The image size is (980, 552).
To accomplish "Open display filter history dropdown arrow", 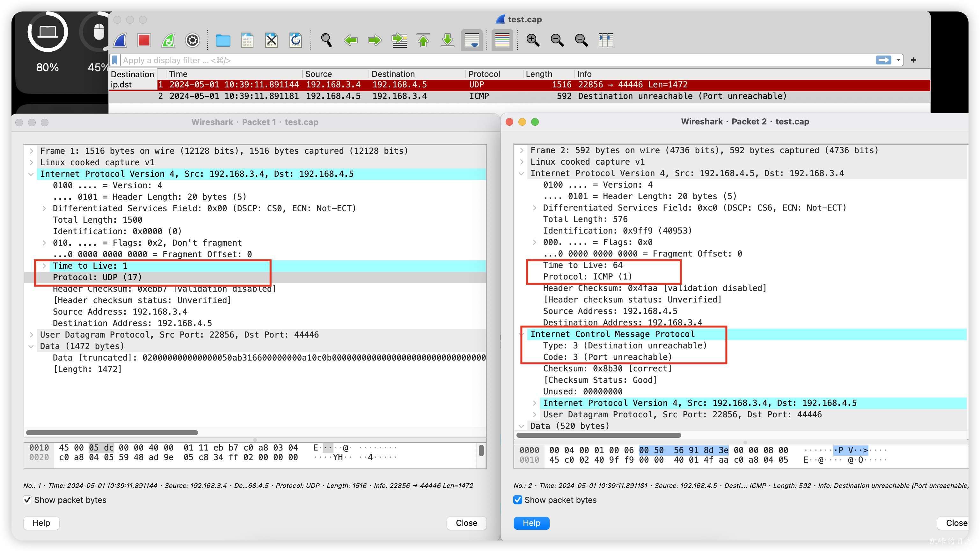I will coord(898,60).
